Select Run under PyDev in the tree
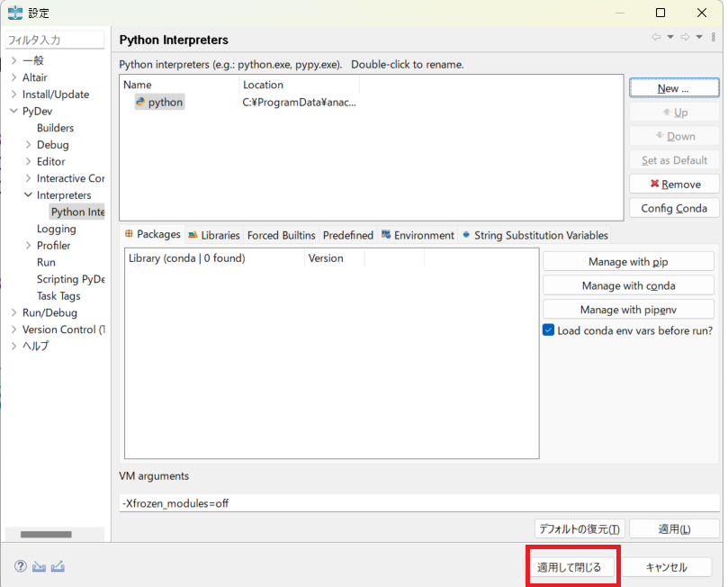728x587 pixels. click(46, 262)
